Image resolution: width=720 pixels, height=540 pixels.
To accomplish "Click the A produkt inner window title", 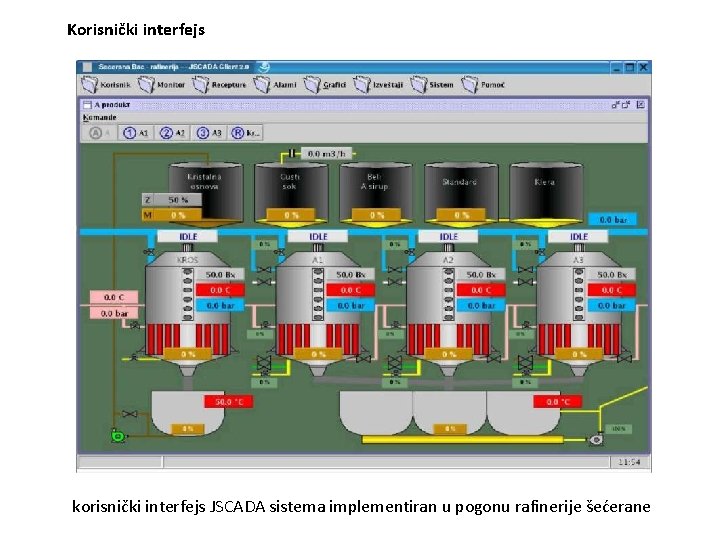I will 112,105.
